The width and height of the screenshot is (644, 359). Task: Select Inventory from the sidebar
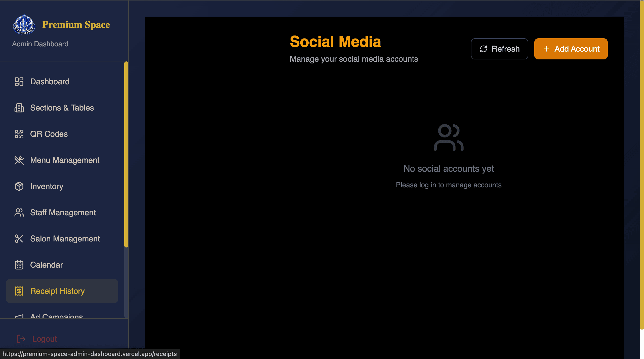62,186
